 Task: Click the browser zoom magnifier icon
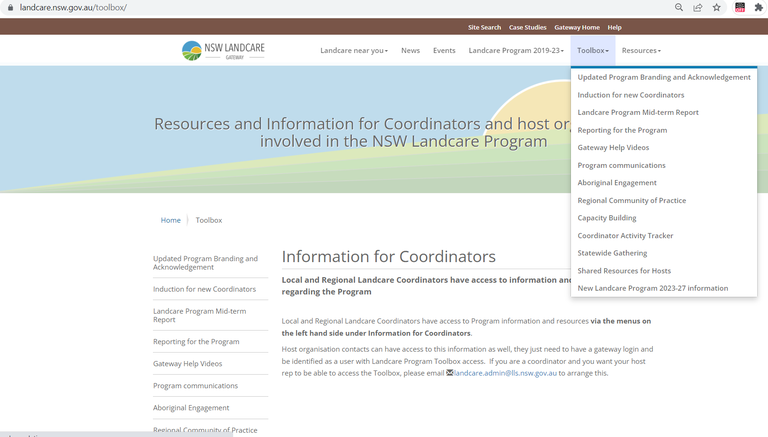click(679, 7)
